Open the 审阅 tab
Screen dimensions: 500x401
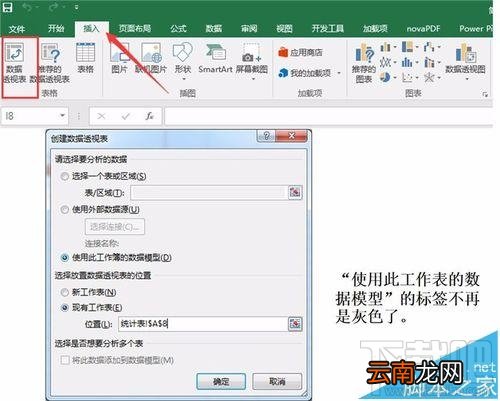coord(249,28)
